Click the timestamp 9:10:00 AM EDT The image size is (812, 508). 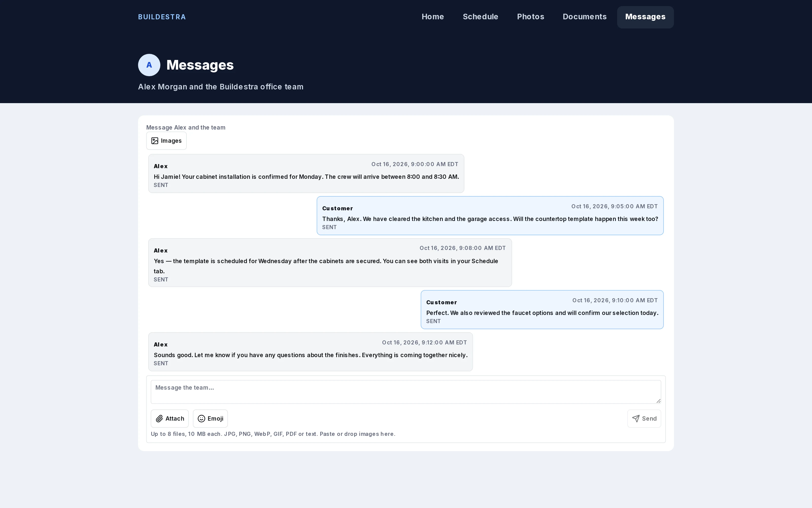click(615, 300)
